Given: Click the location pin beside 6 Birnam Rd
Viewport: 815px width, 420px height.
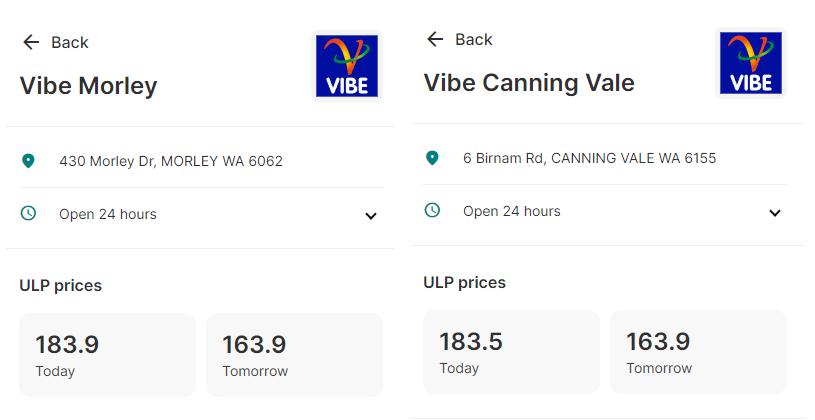Looking at the screenshot, I should click(432, 158).
